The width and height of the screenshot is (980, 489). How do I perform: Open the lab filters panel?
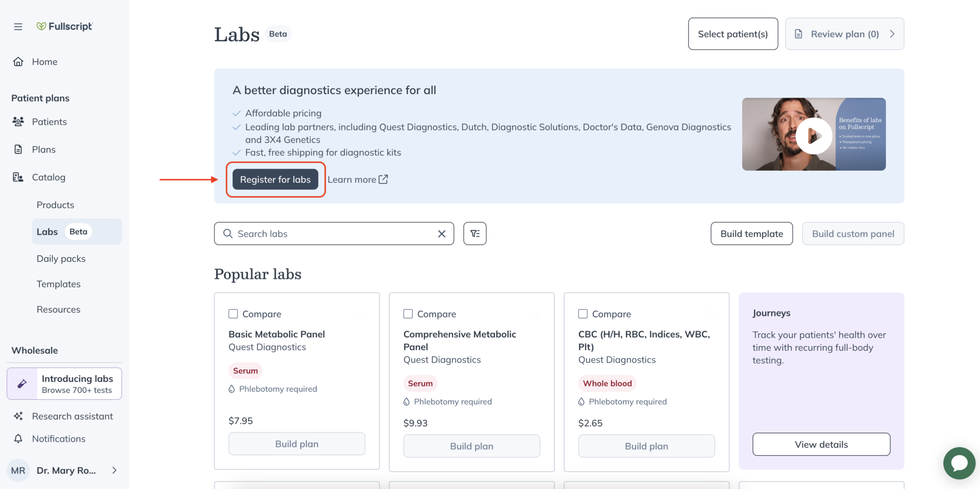pyautogui.click(x=475, y=233)
